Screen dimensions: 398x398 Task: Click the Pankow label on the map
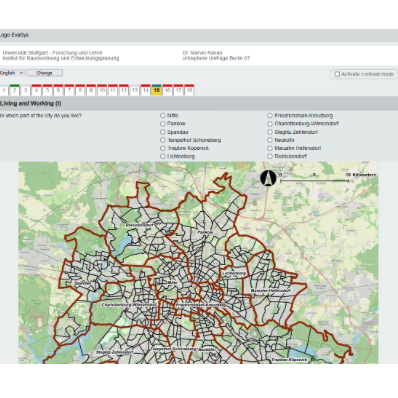205,232
